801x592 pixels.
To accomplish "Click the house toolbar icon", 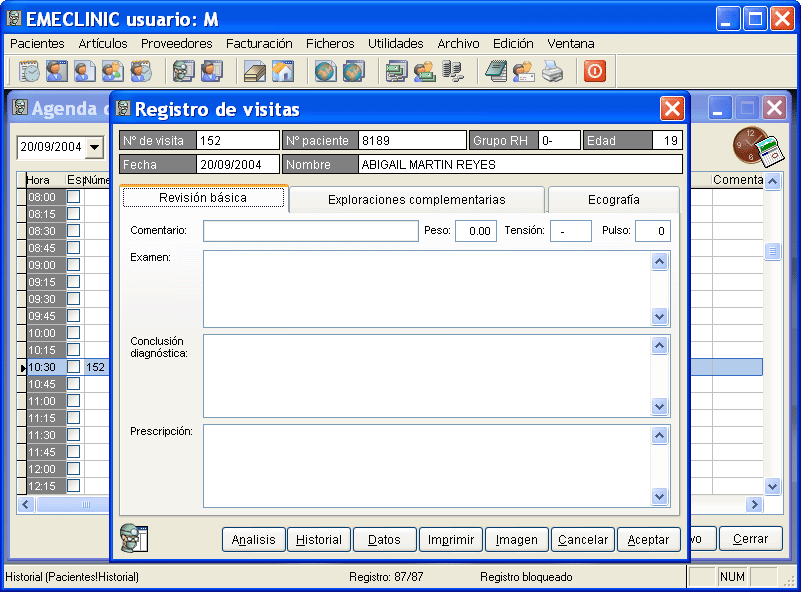I will (282, 71).
